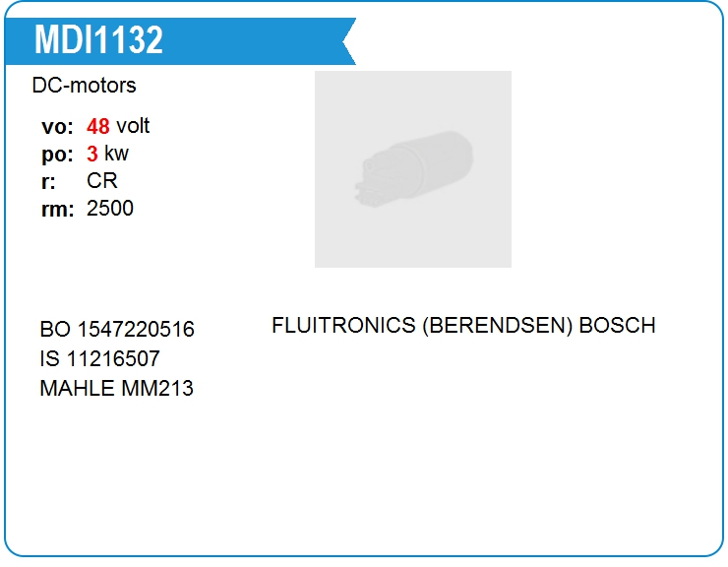Select the DC-motors category label
The width and height of the screenshot is (728, 567).
click(84, 86)
